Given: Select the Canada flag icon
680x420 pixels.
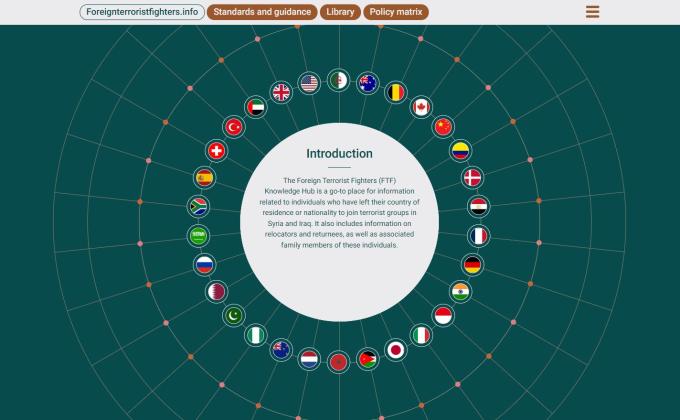Looking at the screenshot, I should (x=421, y=107).
